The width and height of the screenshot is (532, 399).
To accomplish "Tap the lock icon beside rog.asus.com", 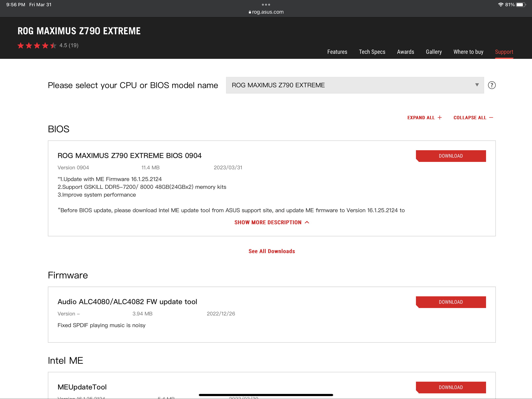I will pyautogui.click(x=250, y=12).
